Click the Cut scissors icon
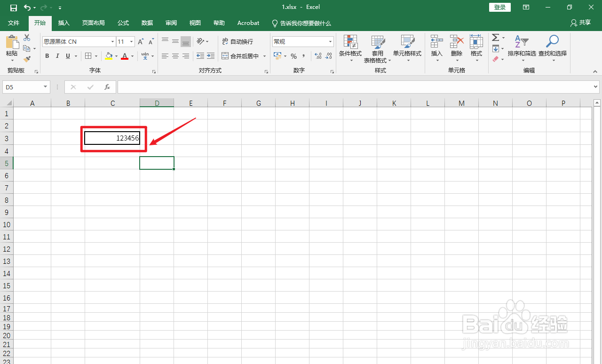602x364 pixels. pyautogui.click(x=27, y=38)
